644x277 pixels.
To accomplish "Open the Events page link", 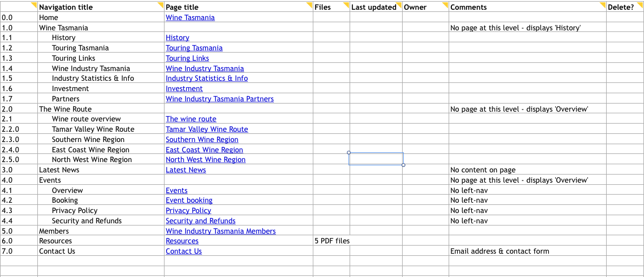I will (x=176, y=191).
